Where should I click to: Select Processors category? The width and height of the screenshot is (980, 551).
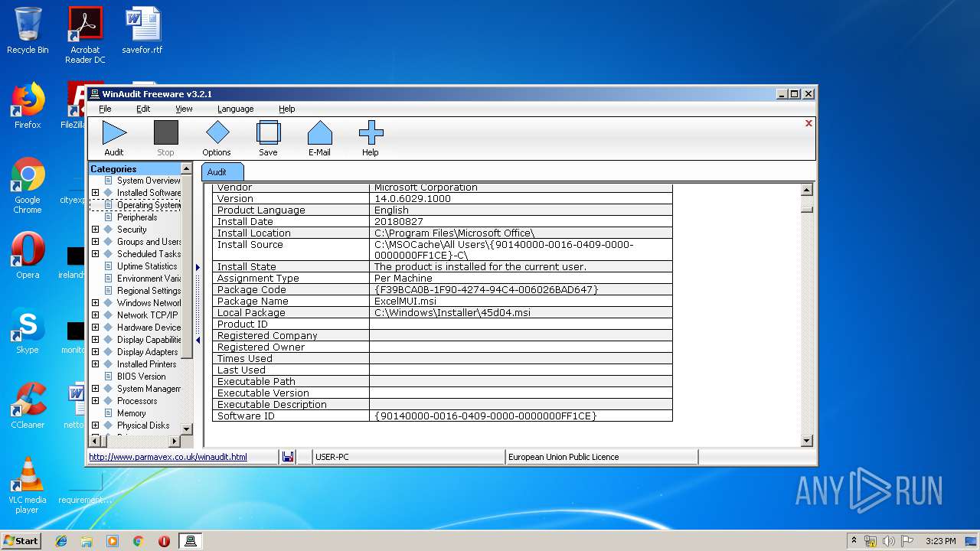[137, 401]
